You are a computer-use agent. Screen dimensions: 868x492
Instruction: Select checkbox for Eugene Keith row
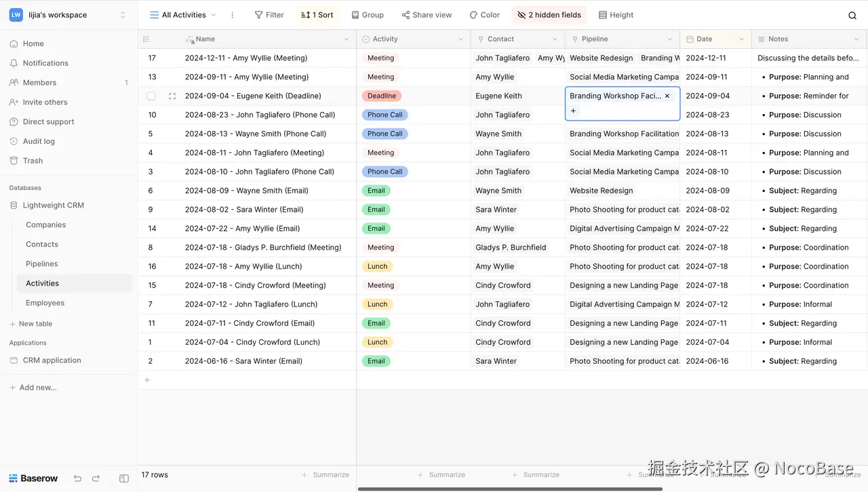151,96
